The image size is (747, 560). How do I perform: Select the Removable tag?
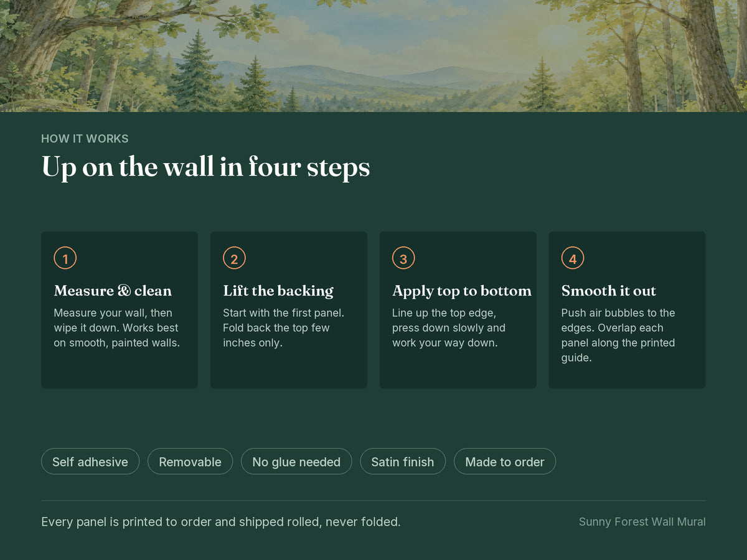point(190,462)
